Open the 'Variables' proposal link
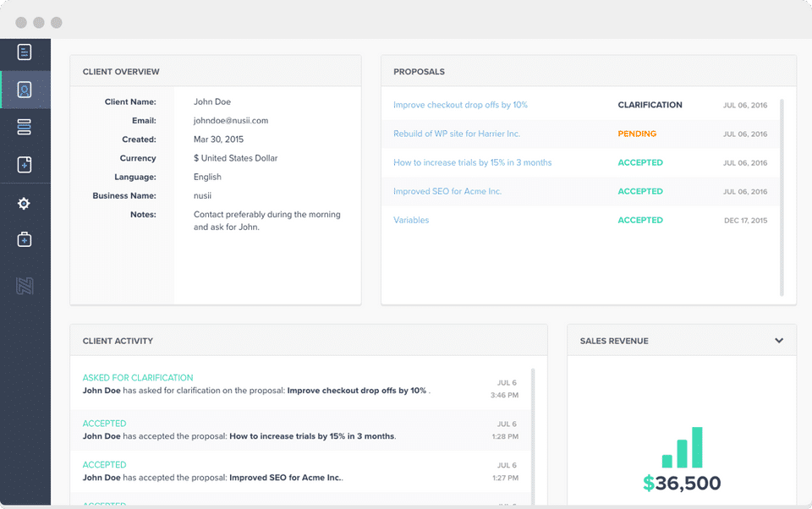 pyautogui.click(x=411, y=220)
